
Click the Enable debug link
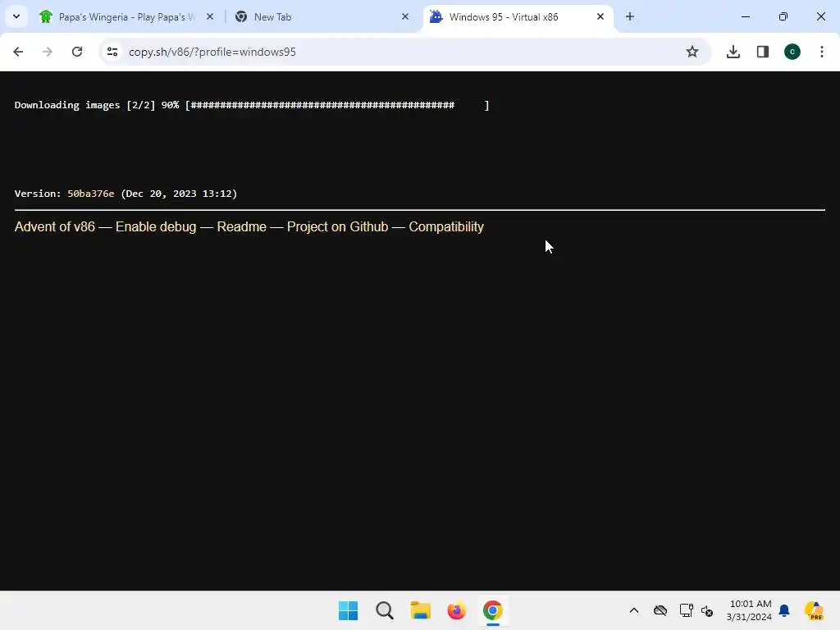tap(156, 226)
